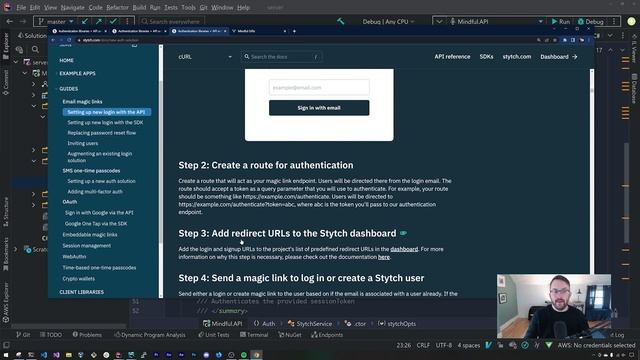Open the Dashboard link in docs header
640x360 pixels.
tap(558, 57)
